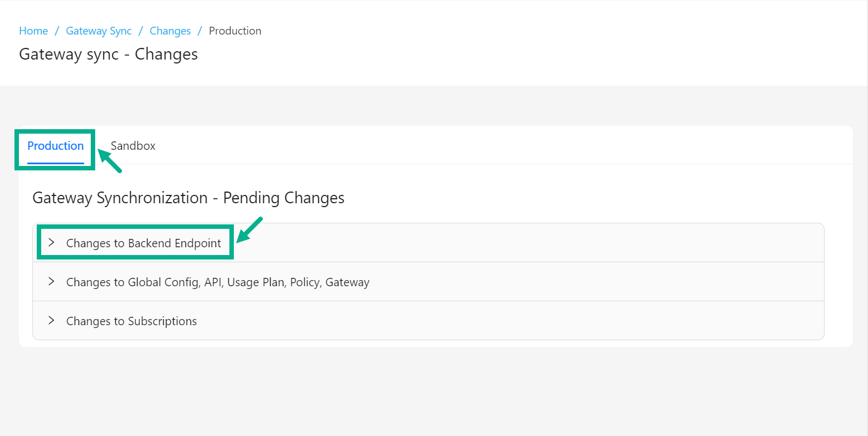The height and width of the screenshot is (436, 868).
Task: Click the green arrow pointing at Backend Endpoint
Action: point(249,229)
